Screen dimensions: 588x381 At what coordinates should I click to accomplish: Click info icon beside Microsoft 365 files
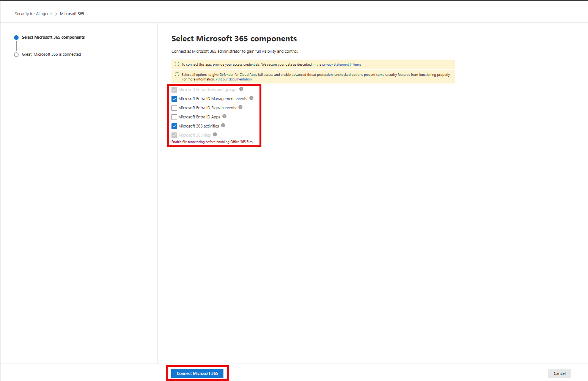coord(215,135)
